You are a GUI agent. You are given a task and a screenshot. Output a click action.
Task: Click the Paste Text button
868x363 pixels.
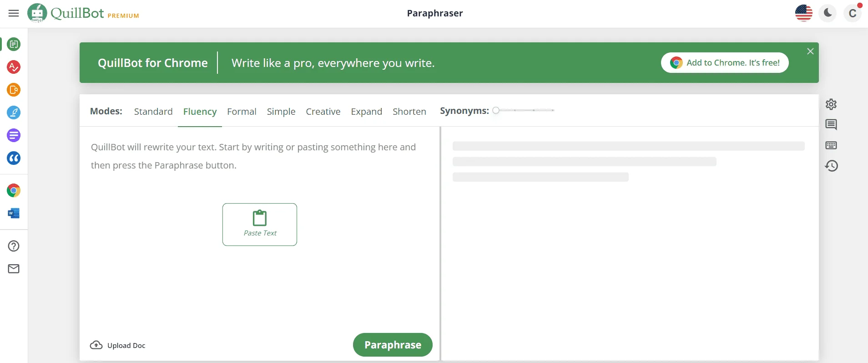(x=260, y=225)
